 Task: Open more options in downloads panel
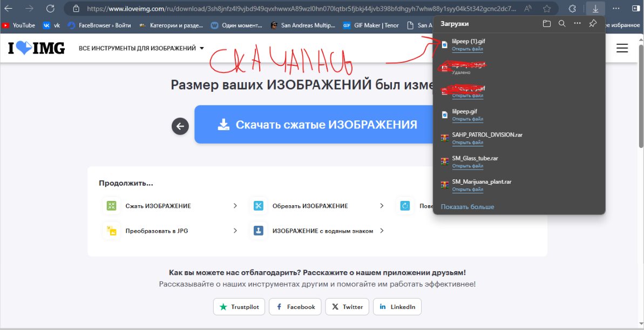coord(577,24)
